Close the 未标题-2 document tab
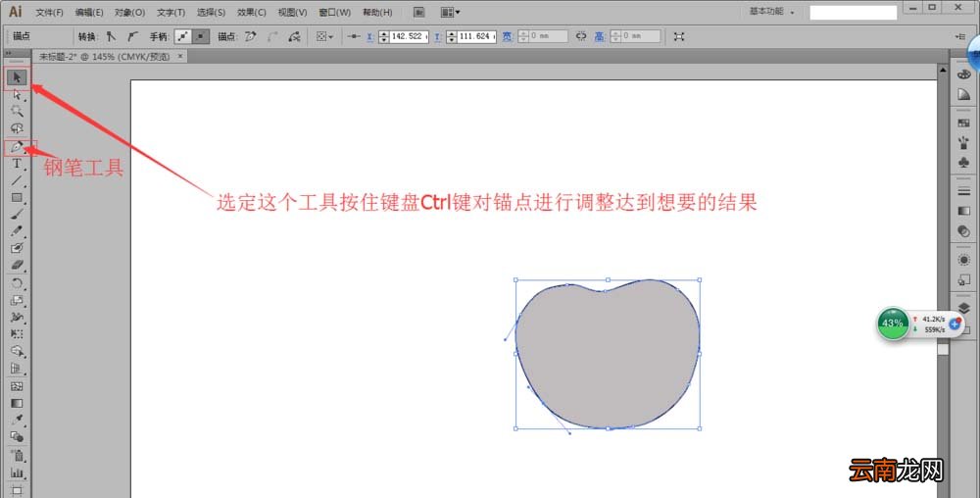980x498 pixels. point(180,56)
